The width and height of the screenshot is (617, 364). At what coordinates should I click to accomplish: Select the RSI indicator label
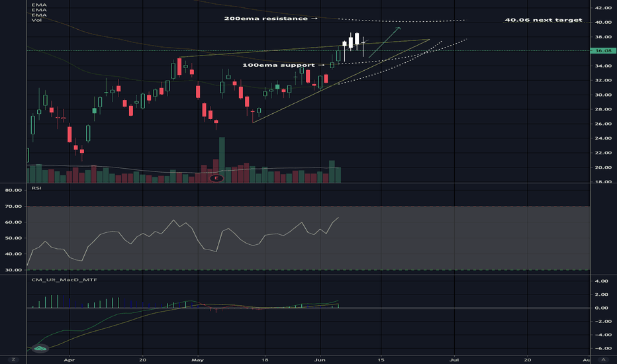[36, 188]
